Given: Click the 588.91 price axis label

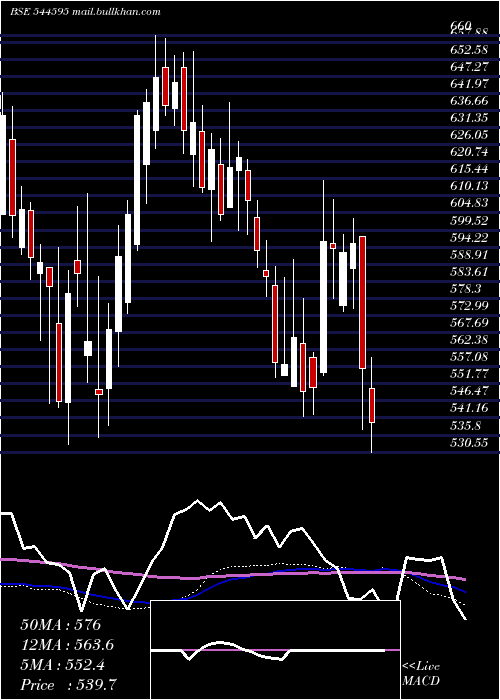Looking at the screenshot, I should (469, 254).
